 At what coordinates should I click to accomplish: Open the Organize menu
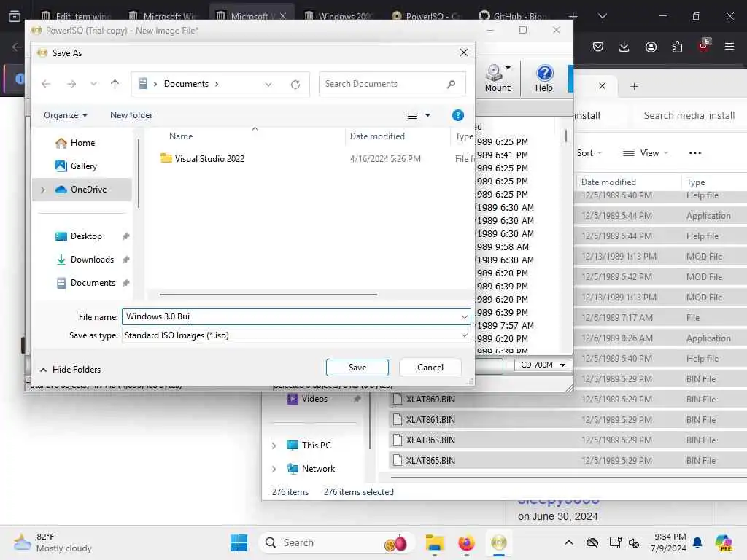click(x=65, y=115)
